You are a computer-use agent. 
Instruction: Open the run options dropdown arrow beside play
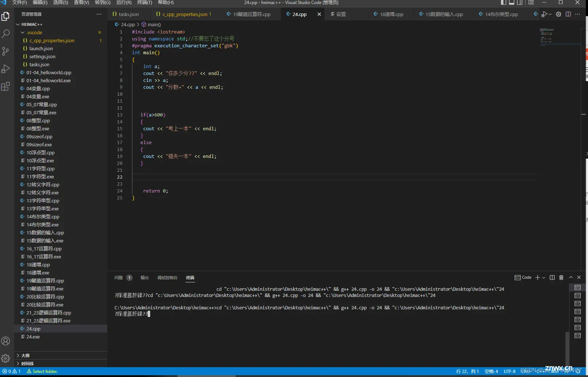coord(550,14)
